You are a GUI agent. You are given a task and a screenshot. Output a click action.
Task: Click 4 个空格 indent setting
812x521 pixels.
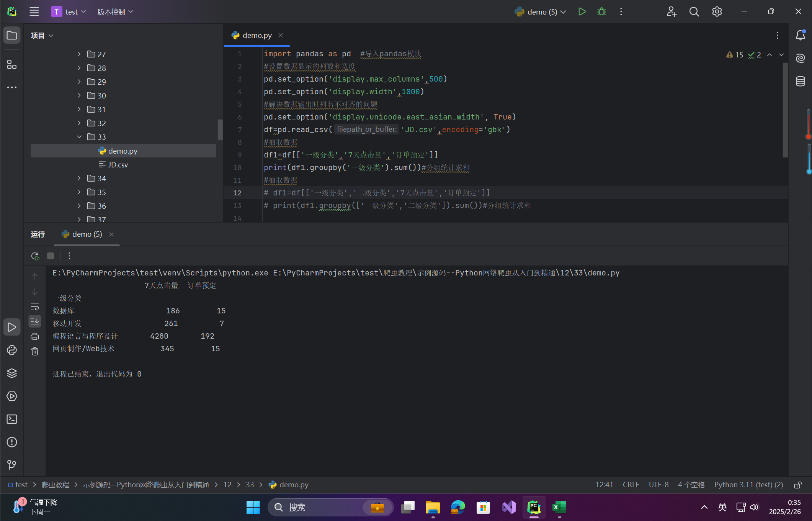(691, 485)
